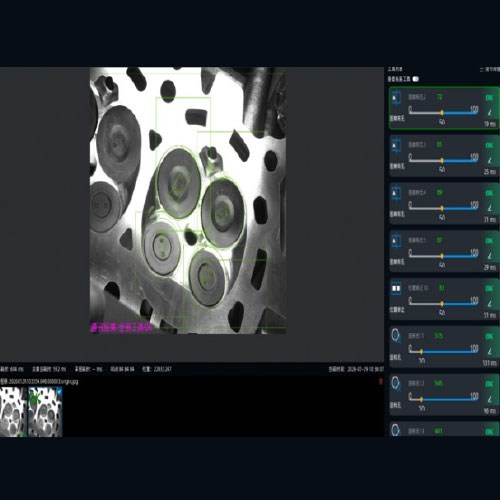Screen dimensions: 500x500
Task: Click the second circle-detection tool icon scoring 545
Action: pyautogui.click(x=396, y=383)
